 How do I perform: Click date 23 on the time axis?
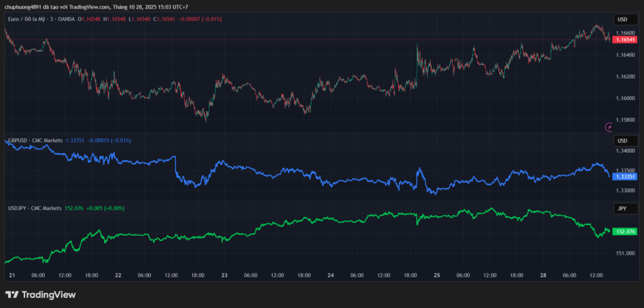click(x=225, y=275)
